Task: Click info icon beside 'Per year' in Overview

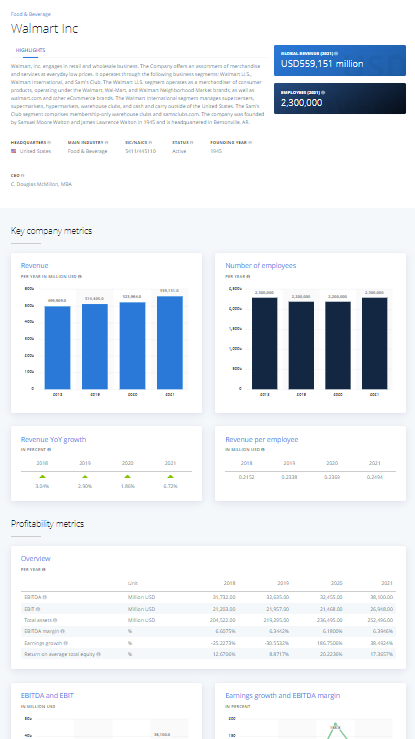Action: 44,569
